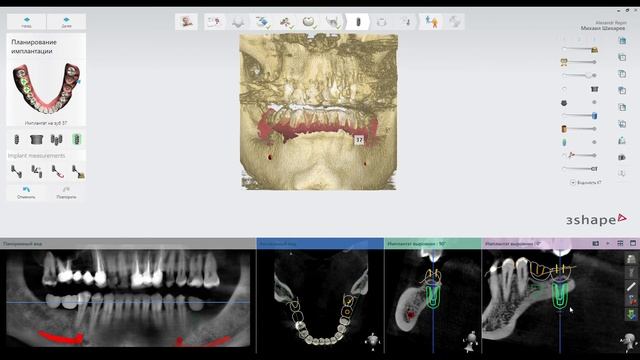Maximize the slice panel view

pos(633,243)
